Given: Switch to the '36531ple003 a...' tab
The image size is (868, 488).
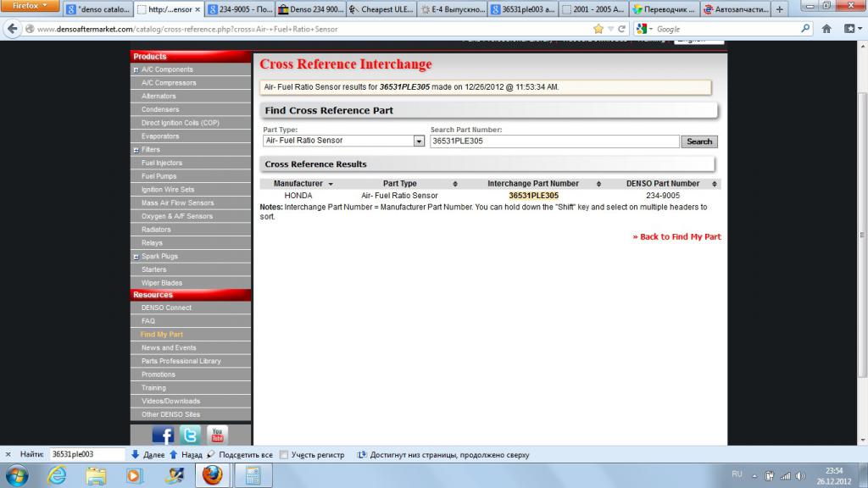Looking at the screenshot, I should point(523,9).
